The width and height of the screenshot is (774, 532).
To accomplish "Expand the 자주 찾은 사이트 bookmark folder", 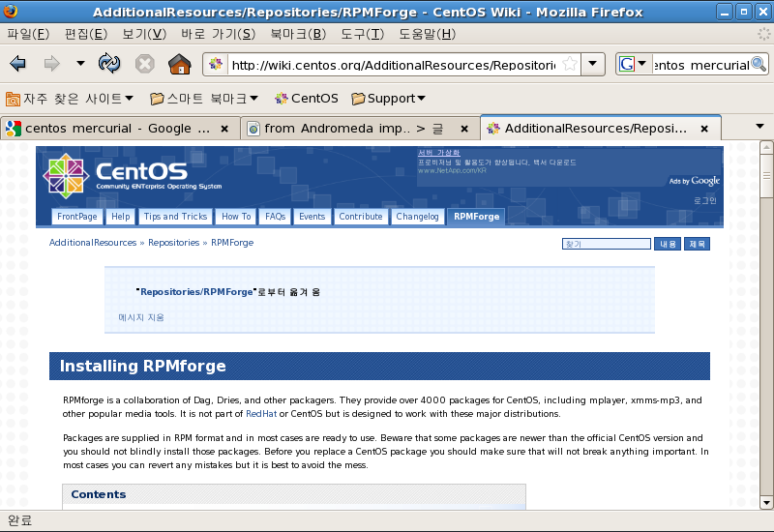I will 70,99.
